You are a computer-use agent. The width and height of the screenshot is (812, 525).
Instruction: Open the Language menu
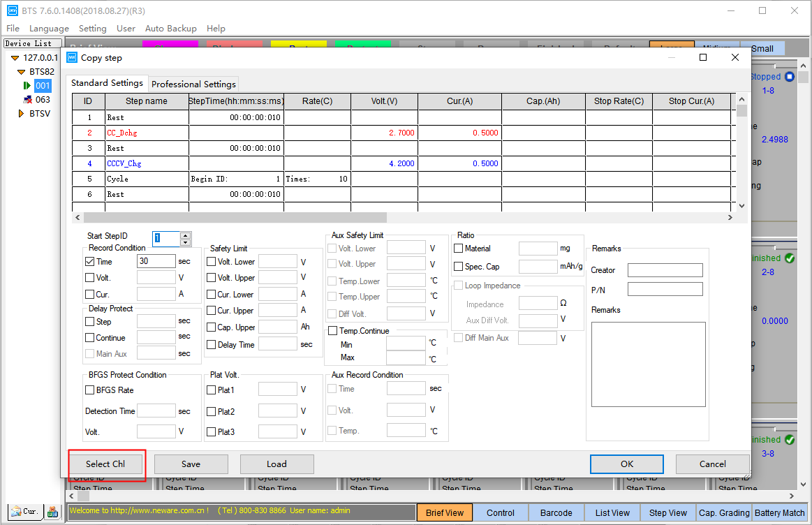[x=49, y=29]
